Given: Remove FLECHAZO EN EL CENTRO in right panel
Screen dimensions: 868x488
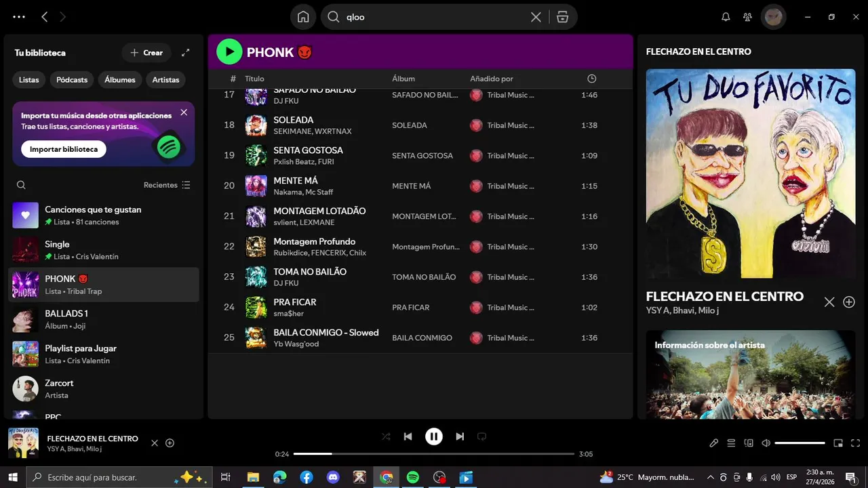Looking at the screenshot, I should [829, 302].
